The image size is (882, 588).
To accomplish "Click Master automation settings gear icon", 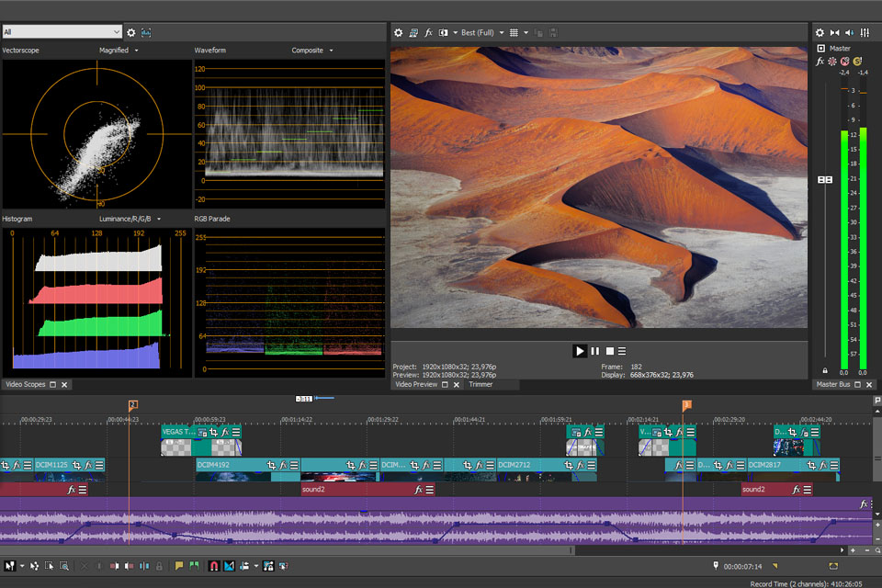I will [x=832, y=62].
